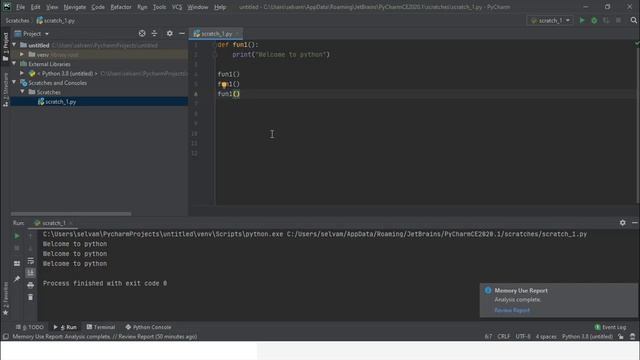The image size is (640, 360).
Task: Click tool window quick-access icon in bottom-left corner
Action: (5, 337)
